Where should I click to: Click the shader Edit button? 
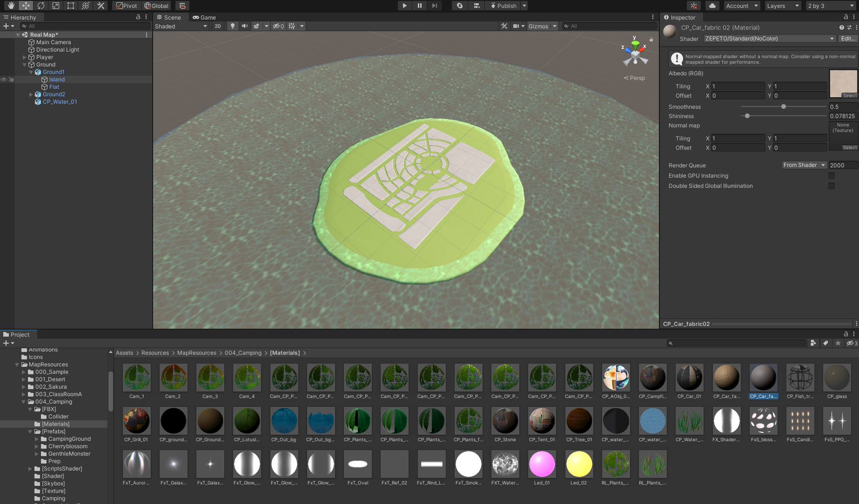click(848, 39)
